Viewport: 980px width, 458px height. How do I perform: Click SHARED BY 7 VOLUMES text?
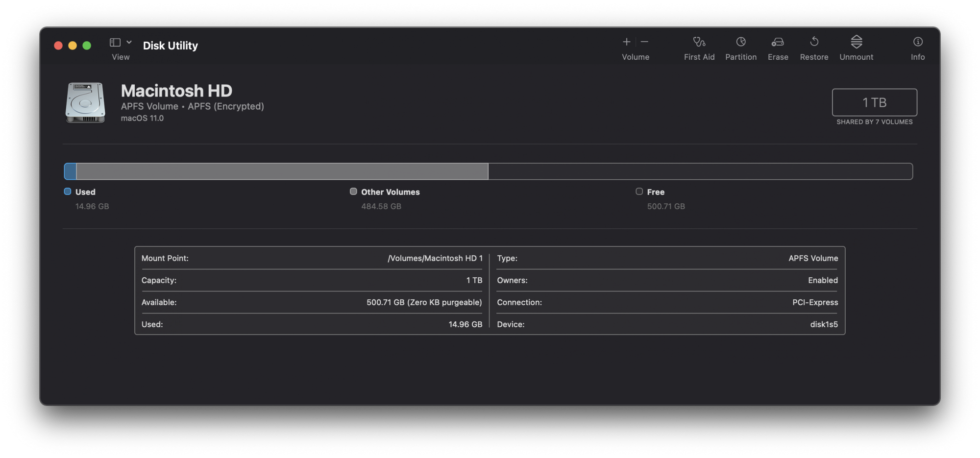[x=874, y=122]
